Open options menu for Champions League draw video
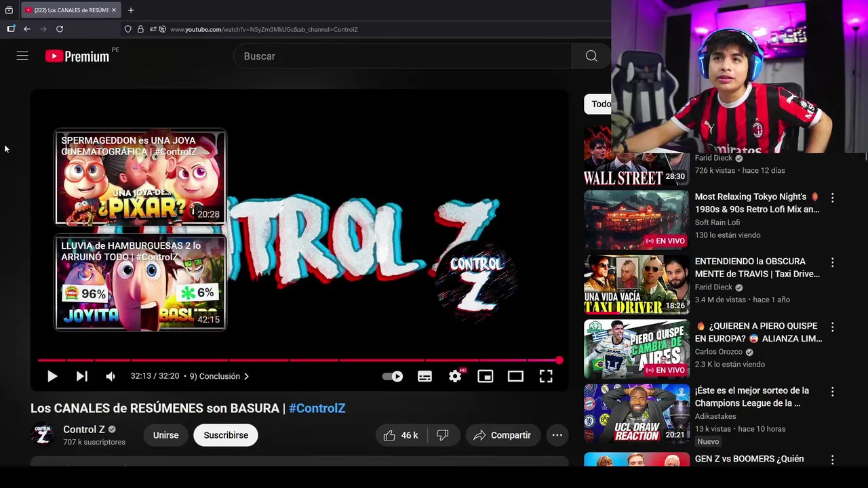This screenshot has width=868, height=488. coord(833,392)
